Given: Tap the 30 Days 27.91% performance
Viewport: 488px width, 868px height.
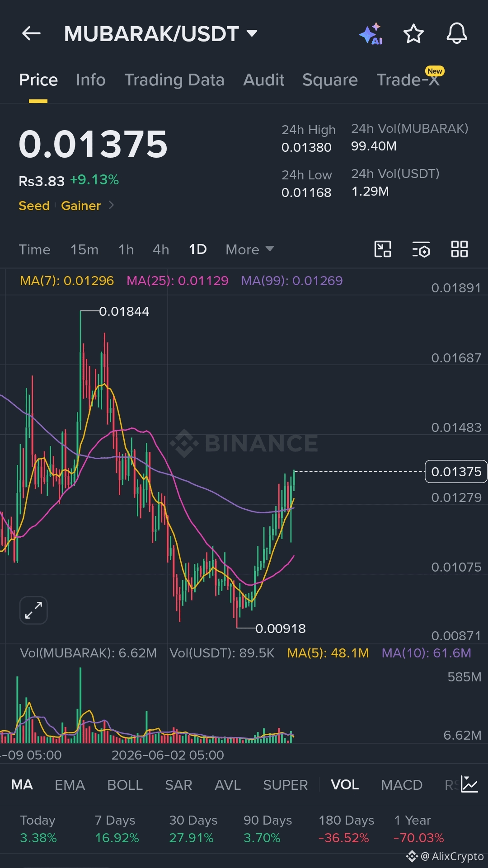Looking at the screenshot, I should click(193, 829).
